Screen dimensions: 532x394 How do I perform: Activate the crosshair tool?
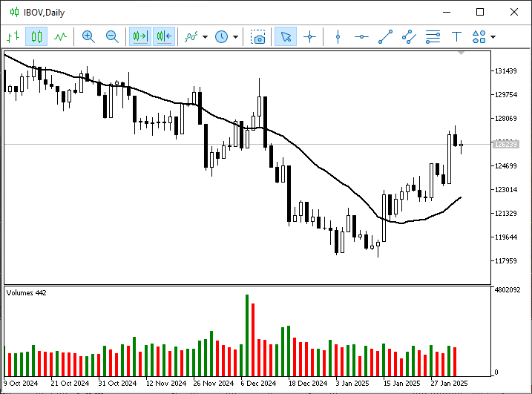[x=309, y=36]
